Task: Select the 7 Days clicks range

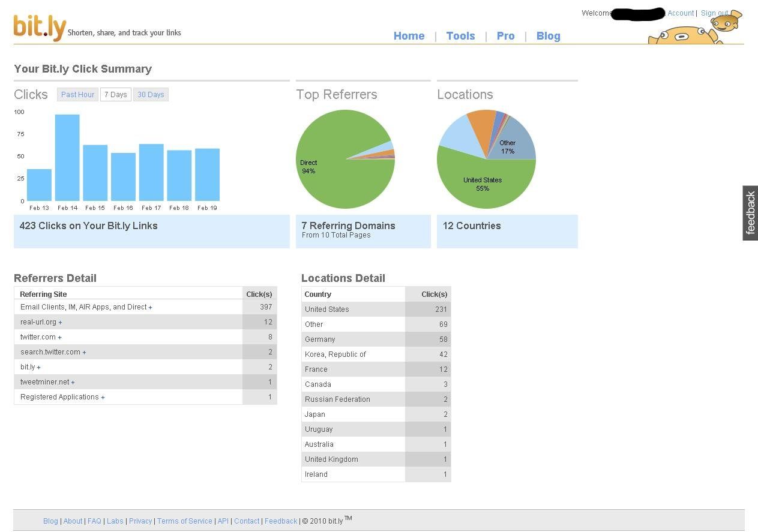Action: pos(115,95)
